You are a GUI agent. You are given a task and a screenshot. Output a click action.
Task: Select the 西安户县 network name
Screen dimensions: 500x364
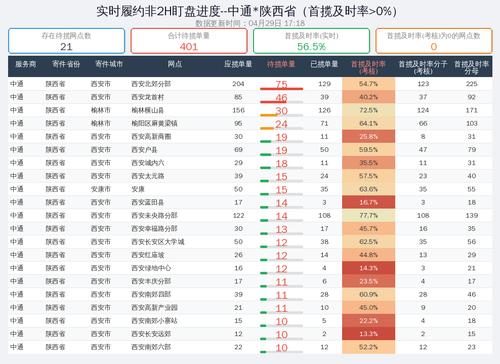[x=144, y=150]
